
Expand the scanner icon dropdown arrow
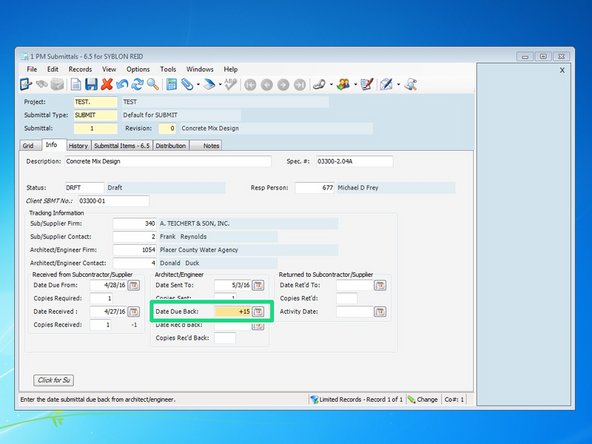(x=220, y=85)
